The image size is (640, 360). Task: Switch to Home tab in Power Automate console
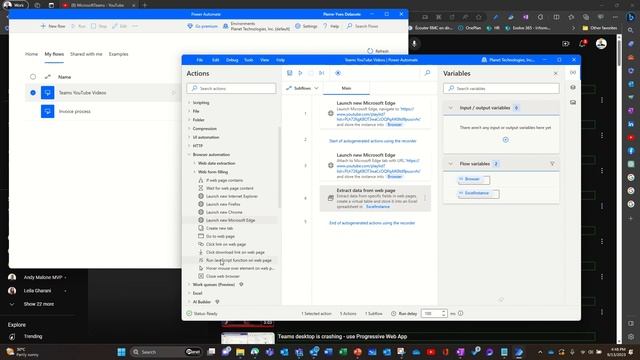(x=31, y=54)
